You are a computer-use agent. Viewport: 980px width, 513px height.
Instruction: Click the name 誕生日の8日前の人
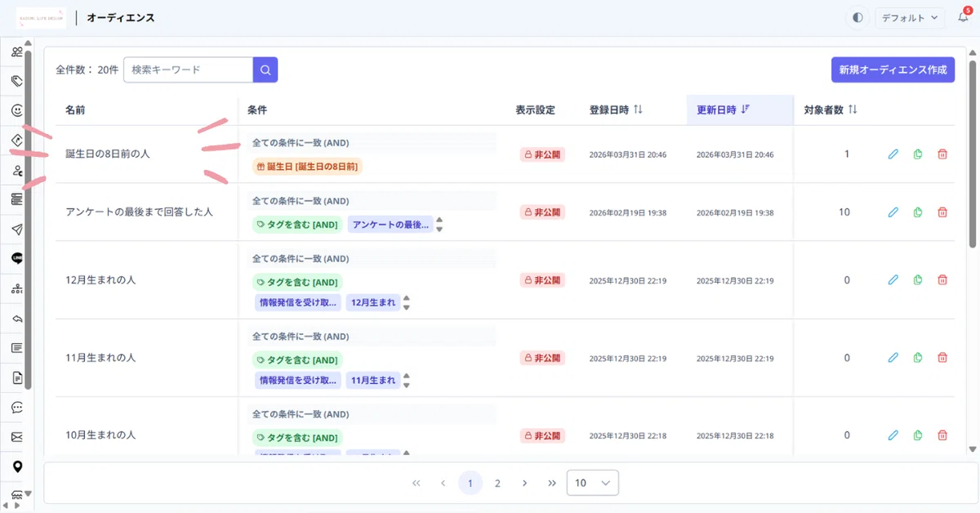click(x=108, y=154)
